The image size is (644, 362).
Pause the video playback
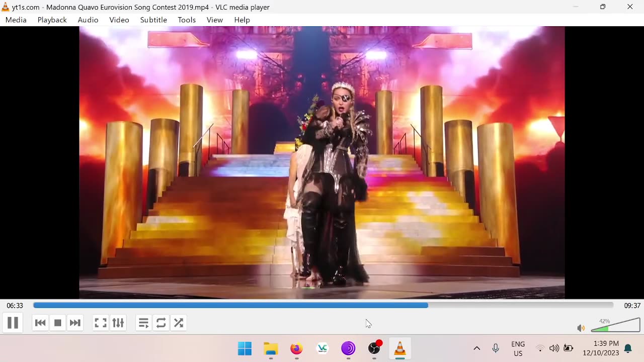pyautogui.click(x=13, y=323)
